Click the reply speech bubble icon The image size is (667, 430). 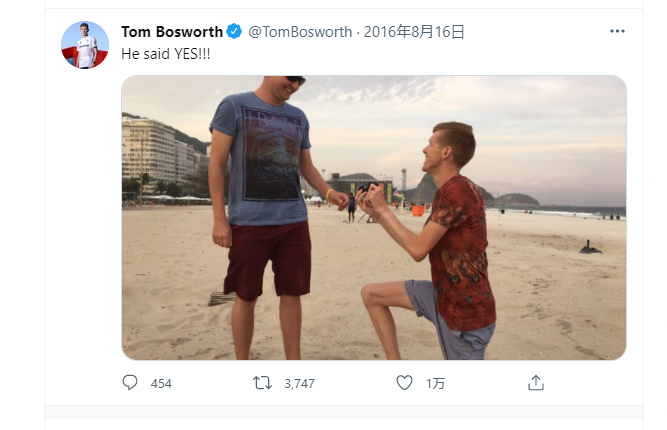tap(130, 383)
